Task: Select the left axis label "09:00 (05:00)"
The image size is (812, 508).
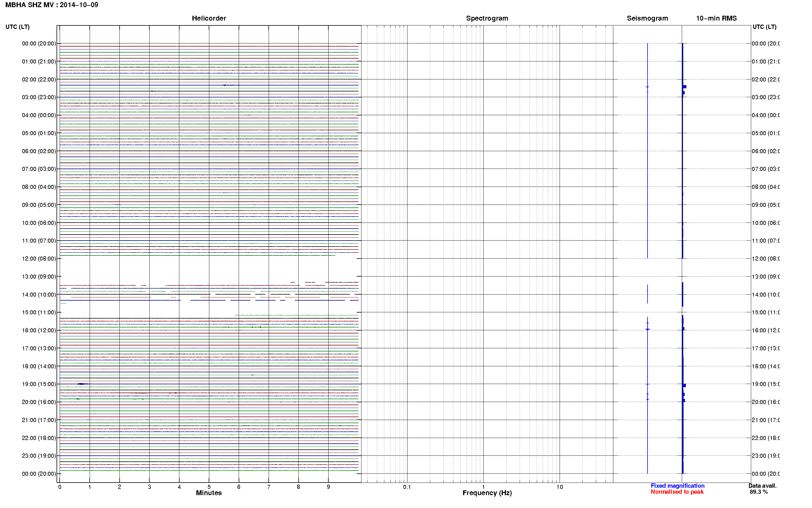Action: pyautogui.click(x=39, y=205)
